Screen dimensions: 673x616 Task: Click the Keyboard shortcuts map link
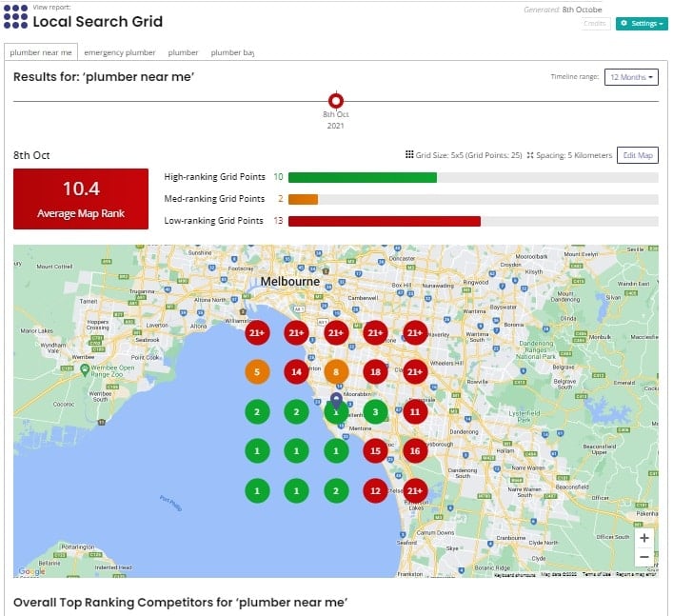point(515,575)
